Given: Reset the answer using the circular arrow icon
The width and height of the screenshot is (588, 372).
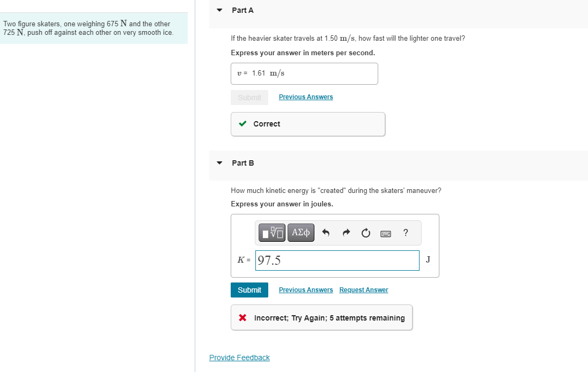Looking at the screenshot, I should point(365,233).
